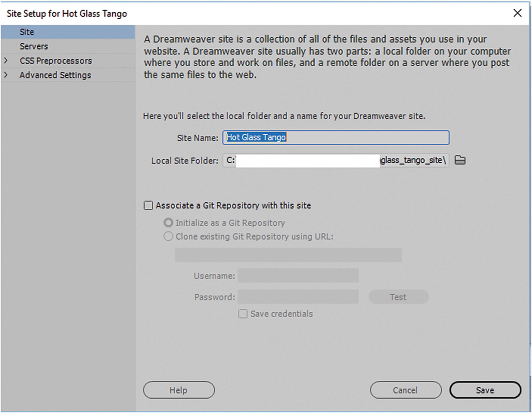Viewport: 532px width, 413px height.
Task: Close the Site Setup dialog
Action: [x=517, y=13]
